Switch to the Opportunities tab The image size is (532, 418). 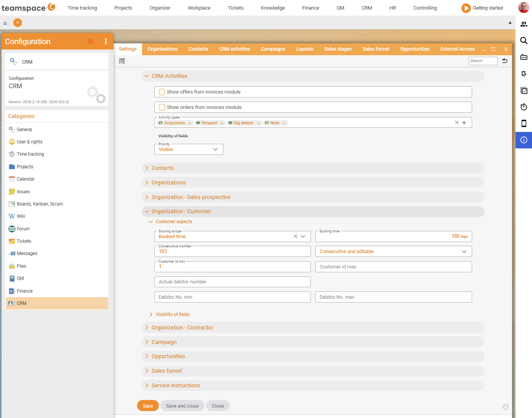click(415, 49)
